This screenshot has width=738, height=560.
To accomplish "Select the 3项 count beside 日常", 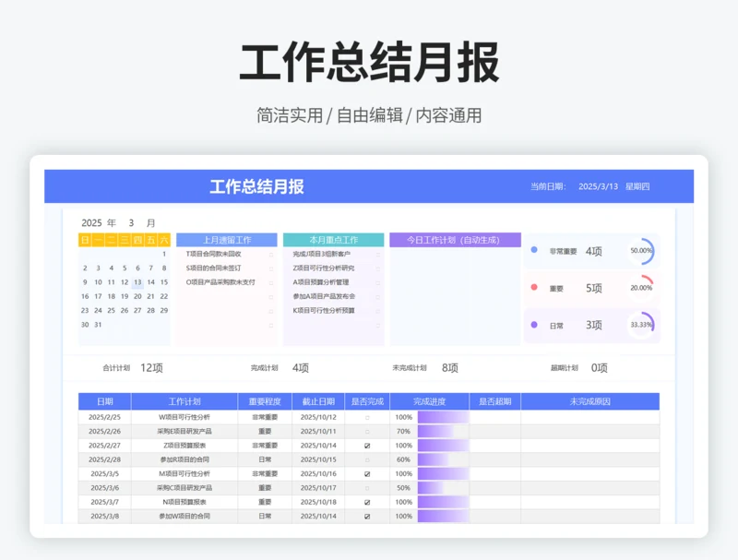I will [x=593, y=325].
